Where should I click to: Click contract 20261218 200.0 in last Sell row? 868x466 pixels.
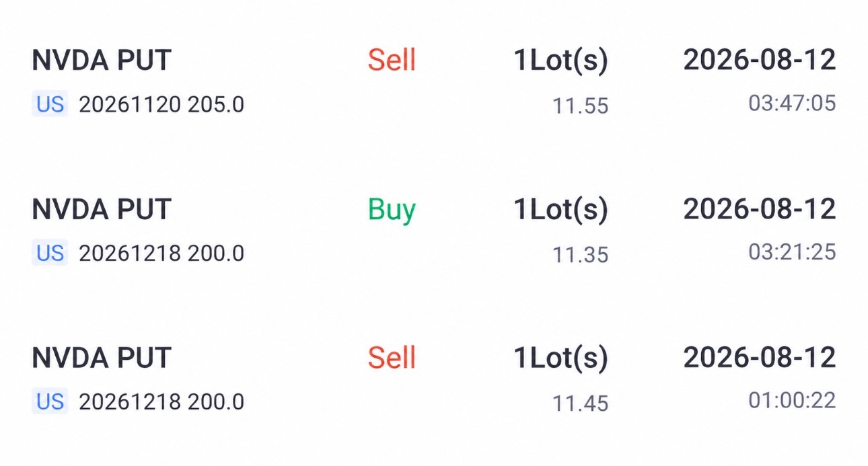pyautogui.click(x=161, y=402)
